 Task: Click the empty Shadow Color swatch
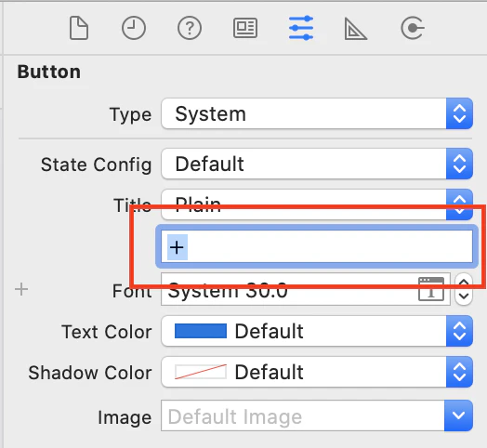(201, 372)
